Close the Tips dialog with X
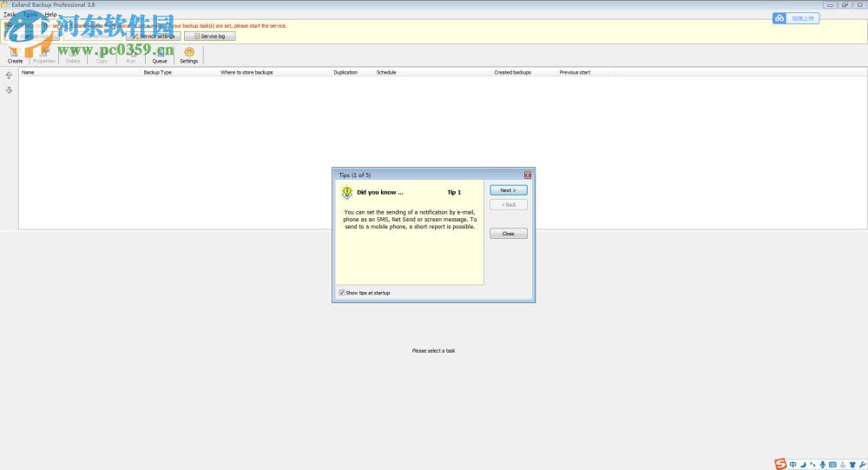The image size is (868, 470). 528,175
